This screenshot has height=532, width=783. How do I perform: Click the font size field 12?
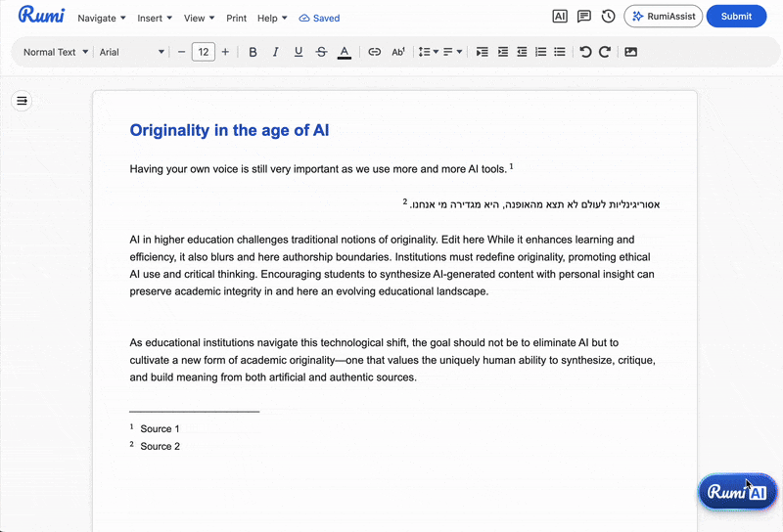pos(204,52)
